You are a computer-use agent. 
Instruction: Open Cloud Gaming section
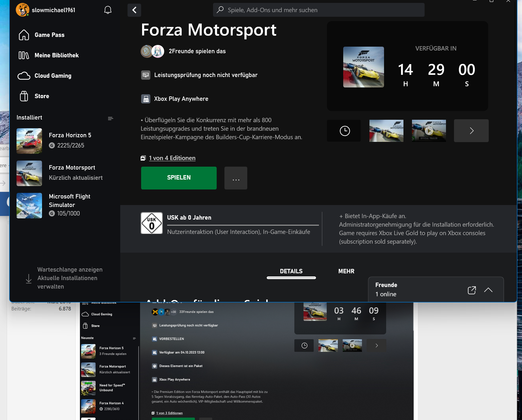45,76
